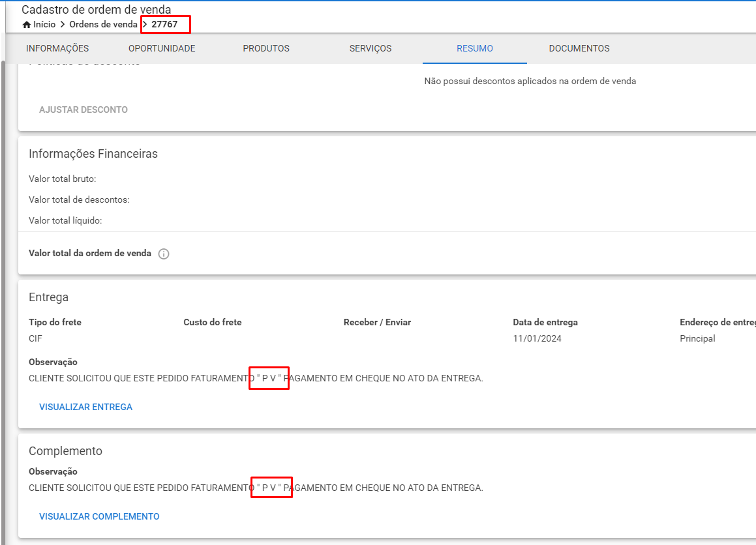Viewport: 756px width, 545px height.
Task: Click the Custo do frete label
Action: (x=213, y=322)
